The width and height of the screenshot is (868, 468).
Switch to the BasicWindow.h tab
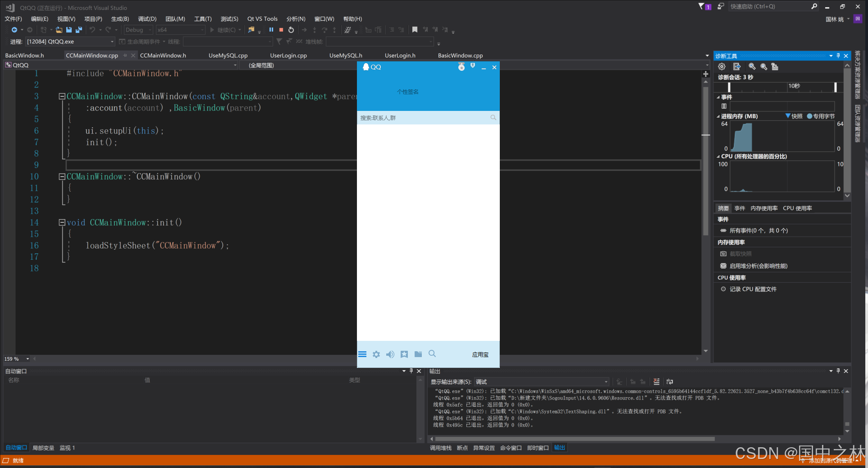pyautogui.click(x=24, y=55)
